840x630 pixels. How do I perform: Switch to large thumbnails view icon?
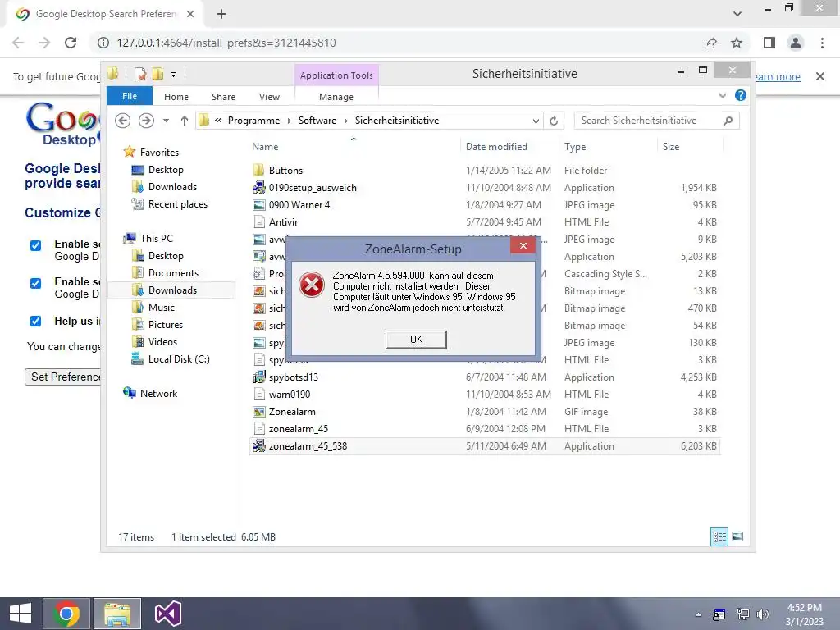tap(737, 536)
